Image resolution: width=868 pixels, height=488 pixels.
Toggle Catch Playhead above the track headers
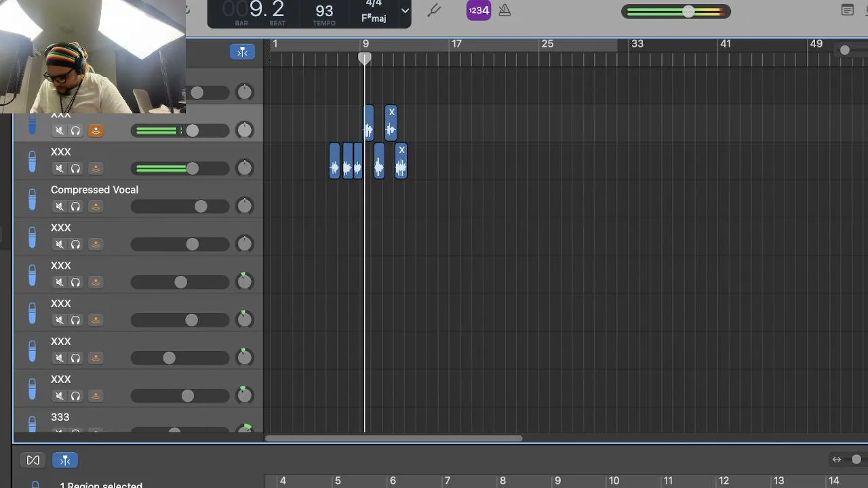click(x=242, y=52)
